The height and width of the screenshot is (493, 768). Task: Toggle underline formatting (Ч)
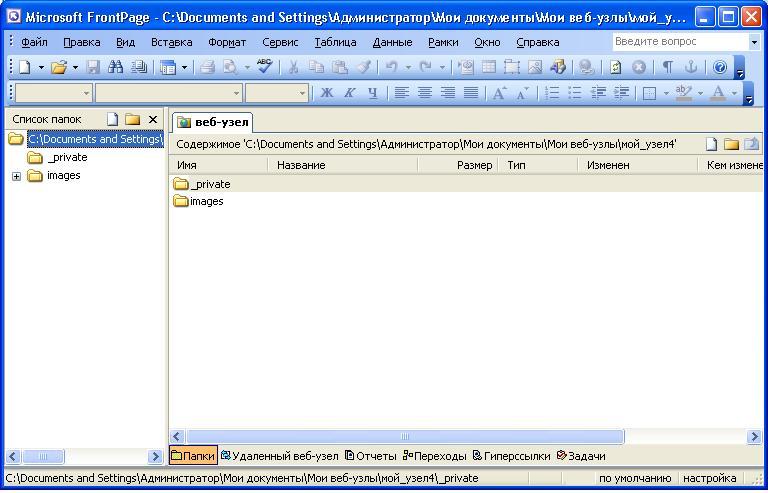pos(373,93)
